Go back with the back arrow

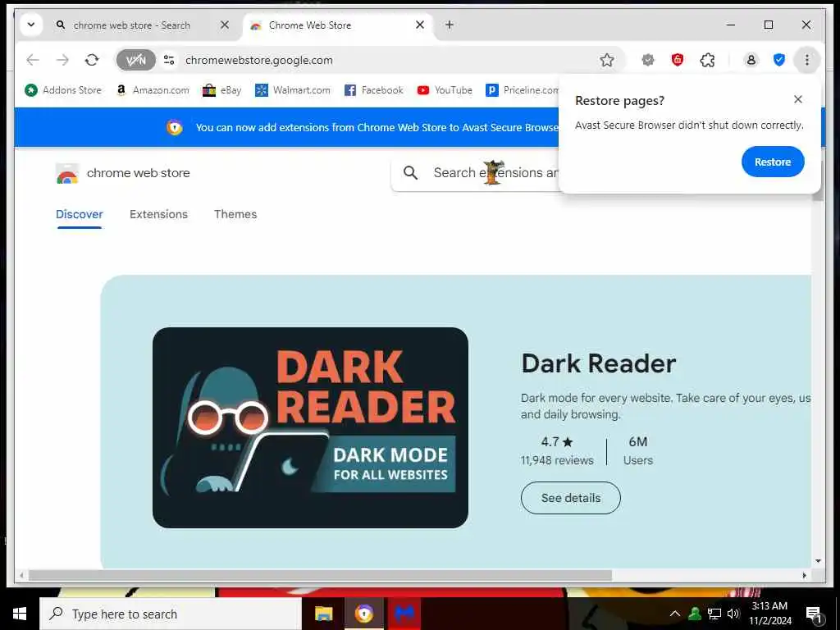coord(33,60)
